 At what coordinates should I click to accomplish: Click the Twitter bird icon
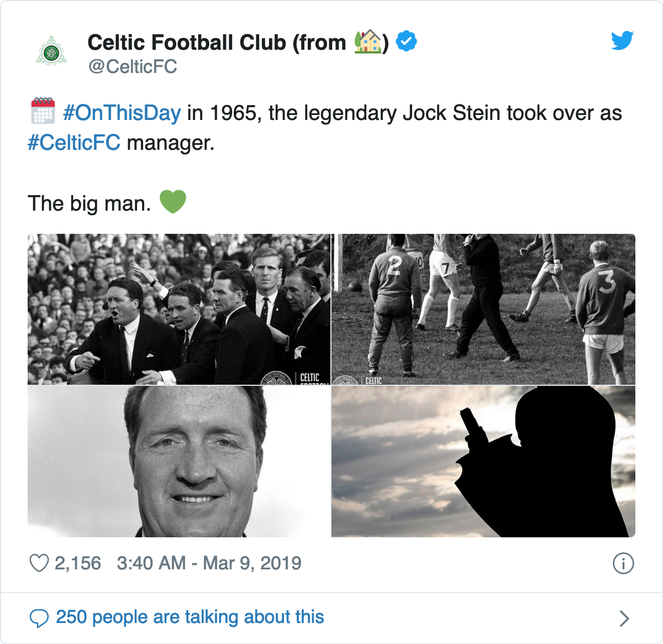click(x=623, y=40)
